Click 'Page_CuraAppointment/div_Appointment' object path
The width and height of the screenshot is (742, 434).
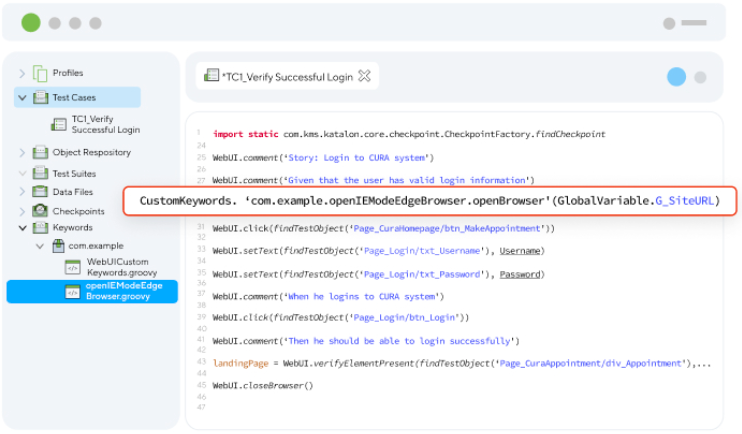(591, 363)
